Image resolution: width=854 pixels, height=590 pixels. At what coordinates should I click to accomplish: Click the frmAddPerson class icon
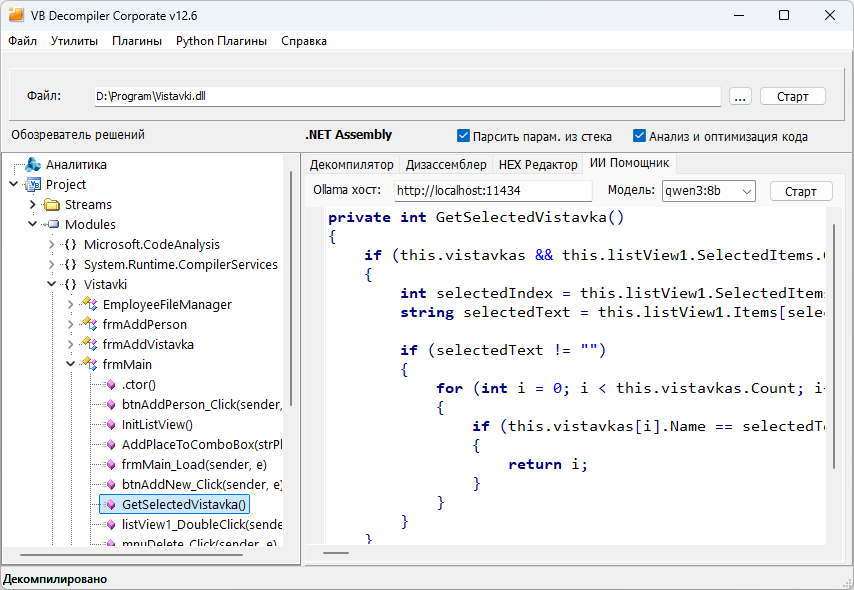(x=90, y=324)
